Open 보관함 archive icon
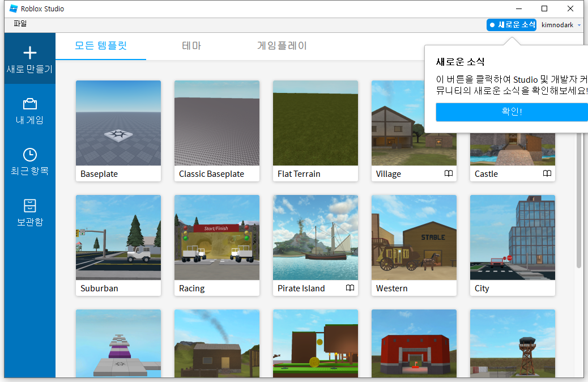 point(29,206)
